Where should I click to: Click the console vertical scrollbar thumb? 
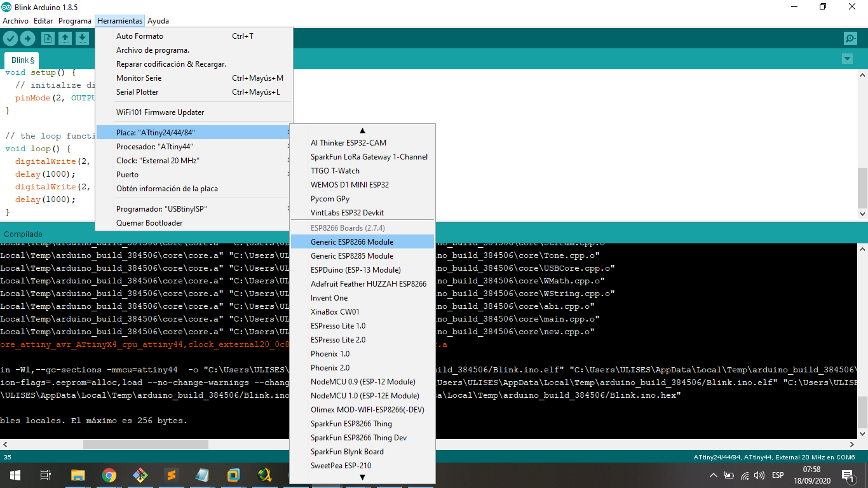tap(862, 413)
